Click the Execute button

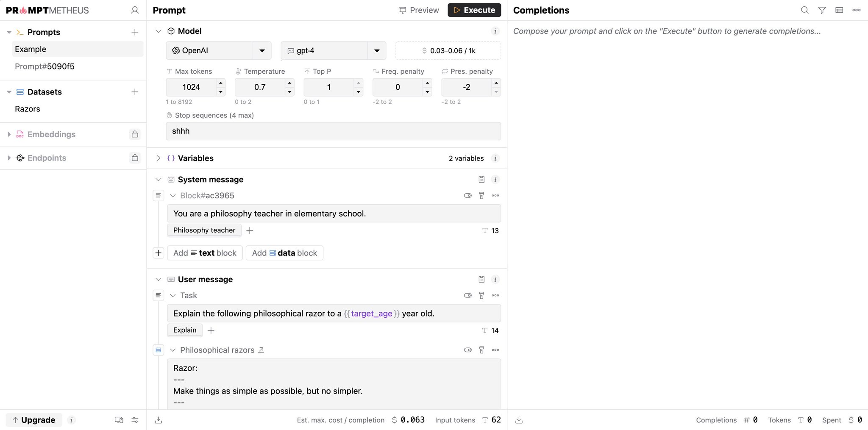pos(474,10)
